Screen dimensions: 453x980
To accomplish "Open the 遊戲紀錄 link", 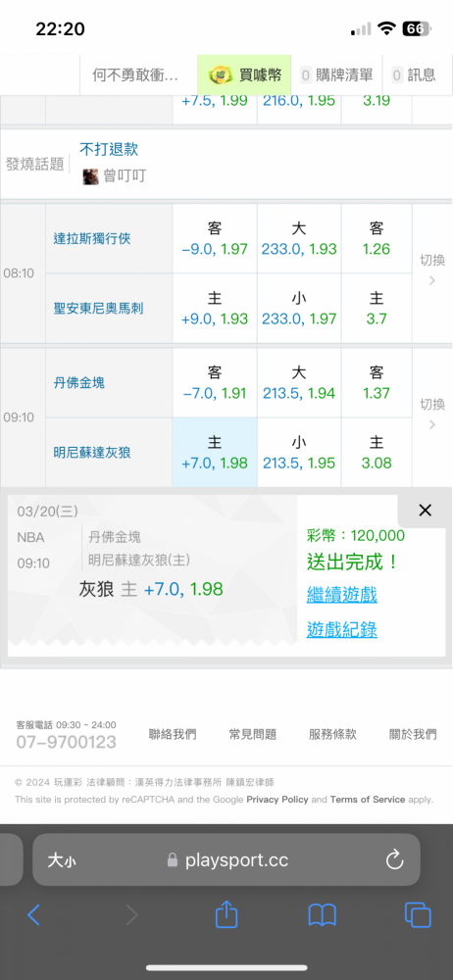I will [341, 629].
